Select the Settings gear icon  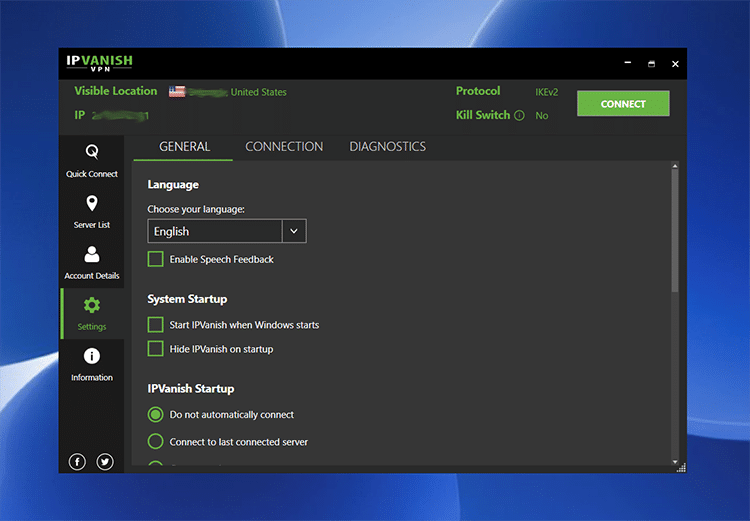tap(92, 306)
